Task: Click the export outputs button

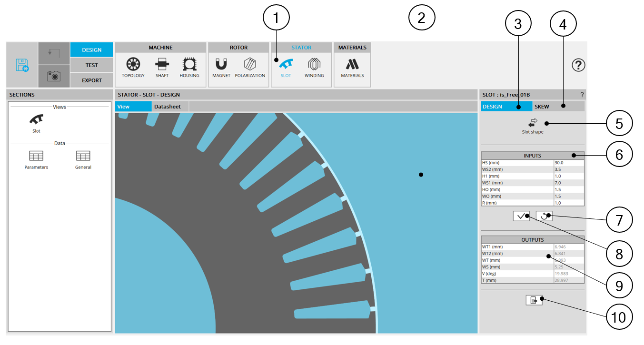Action: 534,300
